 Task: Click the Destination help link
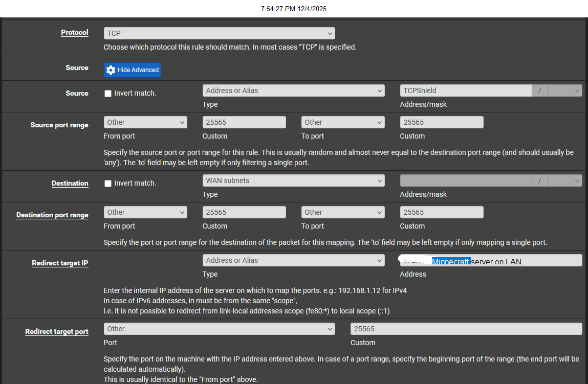click(70, 183)
